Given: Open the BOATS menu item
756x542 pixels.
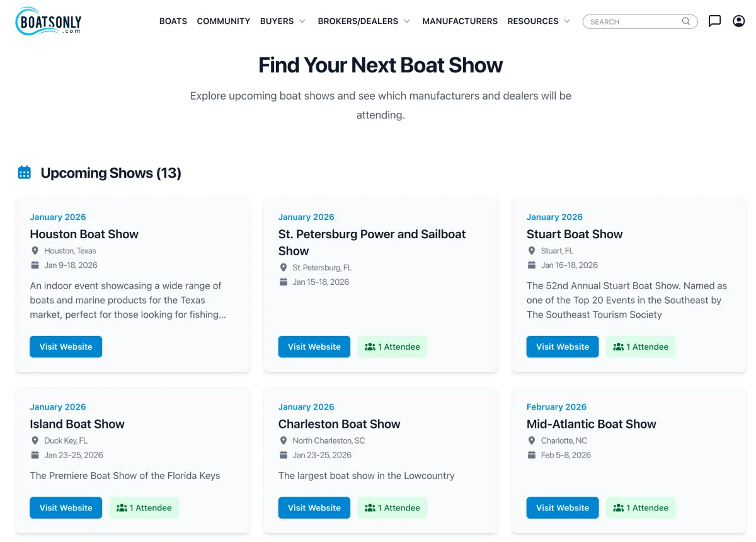Looking at the screenshot, I should 173,21.
